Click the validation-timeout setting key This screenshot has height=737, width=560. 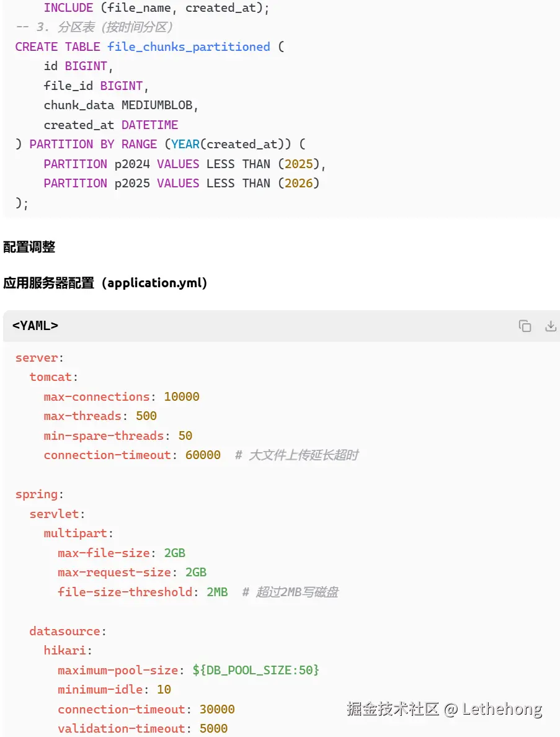(x=122, y=728)
